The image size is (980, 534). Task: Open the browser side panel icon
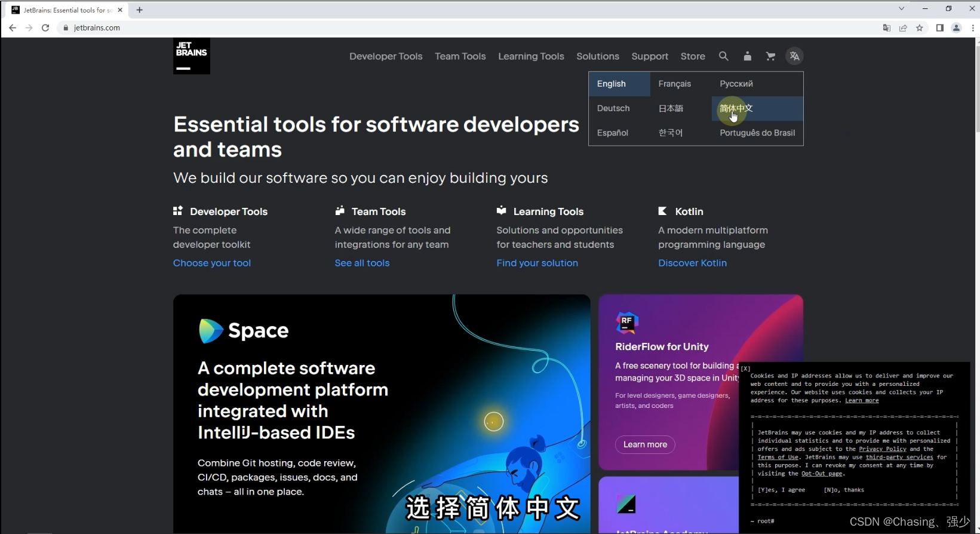(939, 27)
